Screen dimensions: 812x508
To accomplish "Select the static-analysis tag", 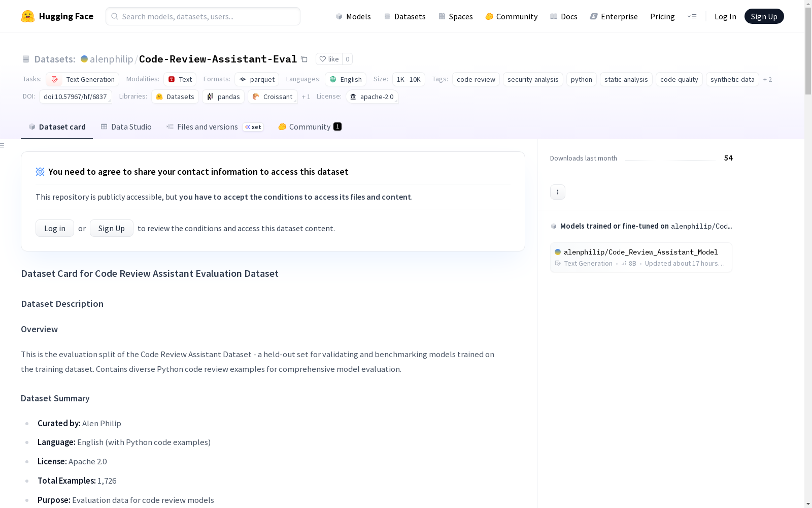I will (626, 79).
